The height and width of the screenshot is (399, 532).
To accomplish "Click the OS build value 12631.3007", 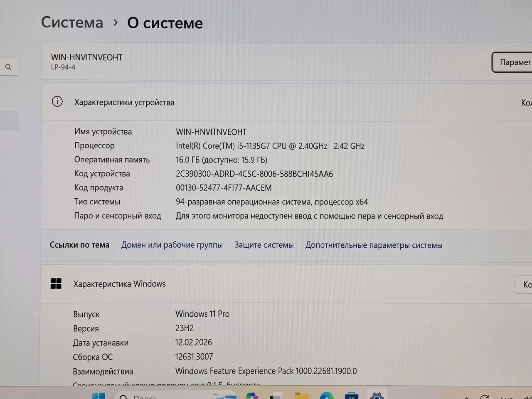I will pyautogui.click(x=194, y=357).
